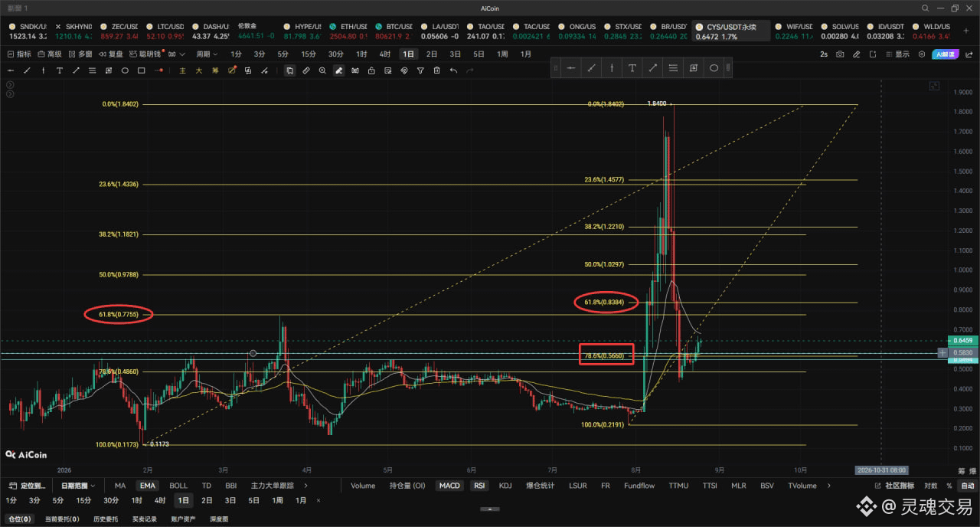Switch to the ETH/USD symbol tab
Screen dimensions: 980x527
348,31
